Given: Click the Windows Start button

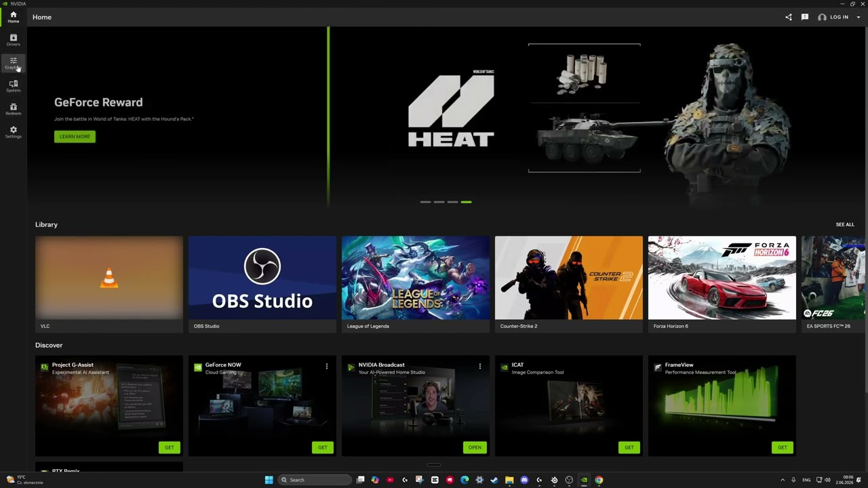Looking at the screenshot, I should tap(269, 480).
